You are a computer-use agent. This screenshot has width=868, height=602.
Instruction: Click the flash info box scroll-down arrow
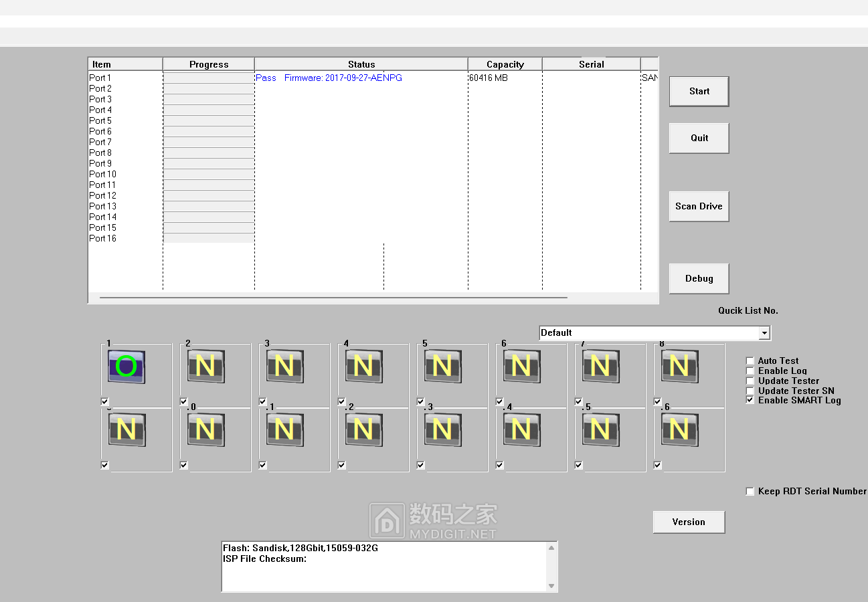(551, 586)
